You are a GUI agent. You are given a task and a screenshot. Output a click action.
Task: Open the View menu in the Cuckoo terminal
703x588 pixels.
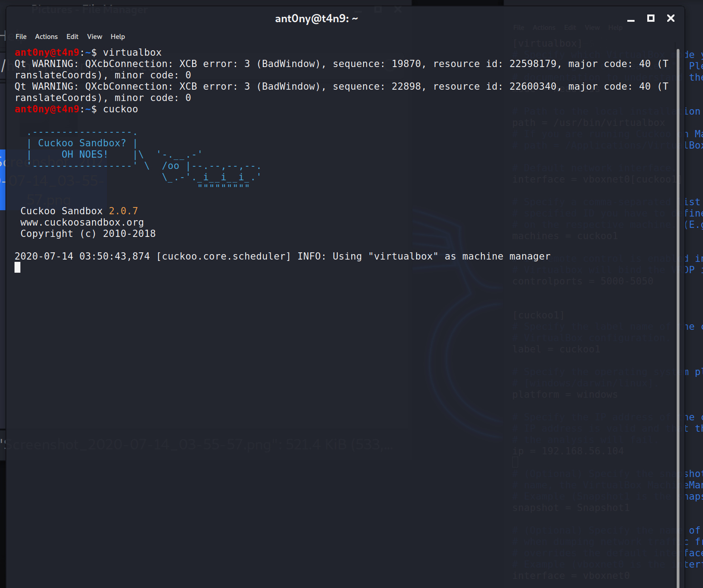tap(94, 37)
